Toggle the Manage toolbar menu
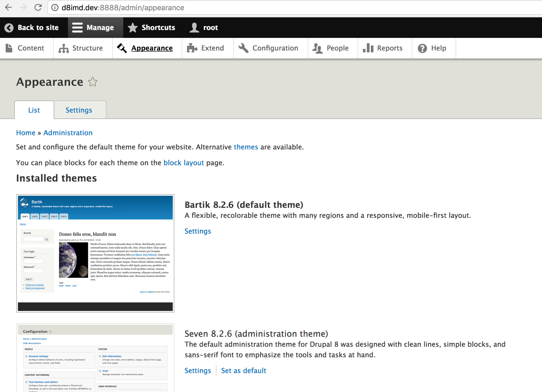This screenshot has width=542, height=392. tap(96, 28)
